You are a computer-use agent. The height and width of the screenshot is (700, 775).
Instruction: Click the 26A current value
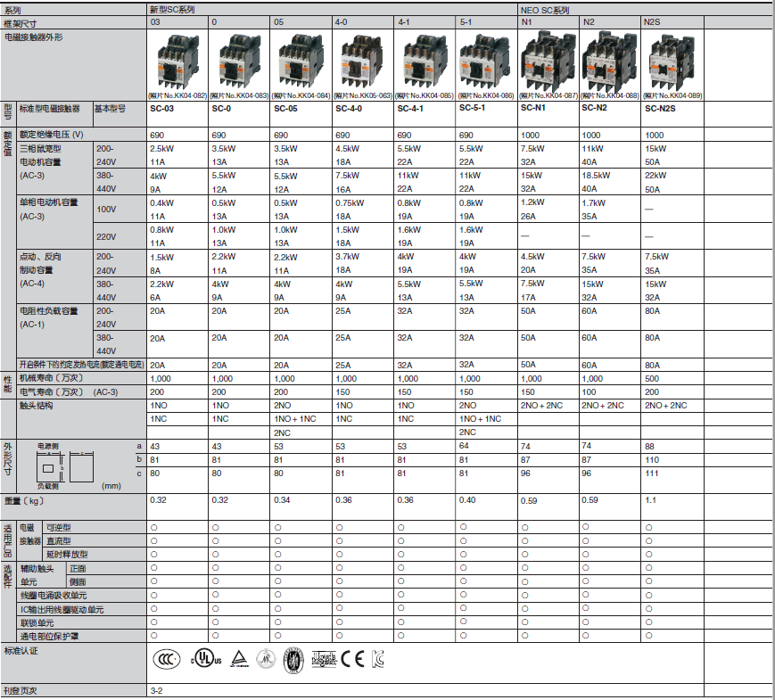tap(528, 217)
